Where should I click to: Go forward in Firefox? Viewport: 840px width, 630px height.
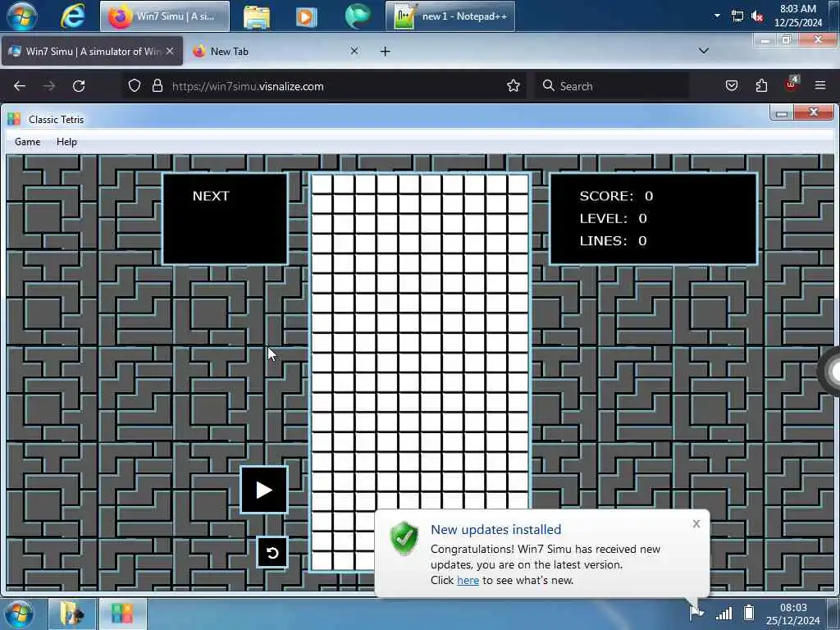pos(49,85)
